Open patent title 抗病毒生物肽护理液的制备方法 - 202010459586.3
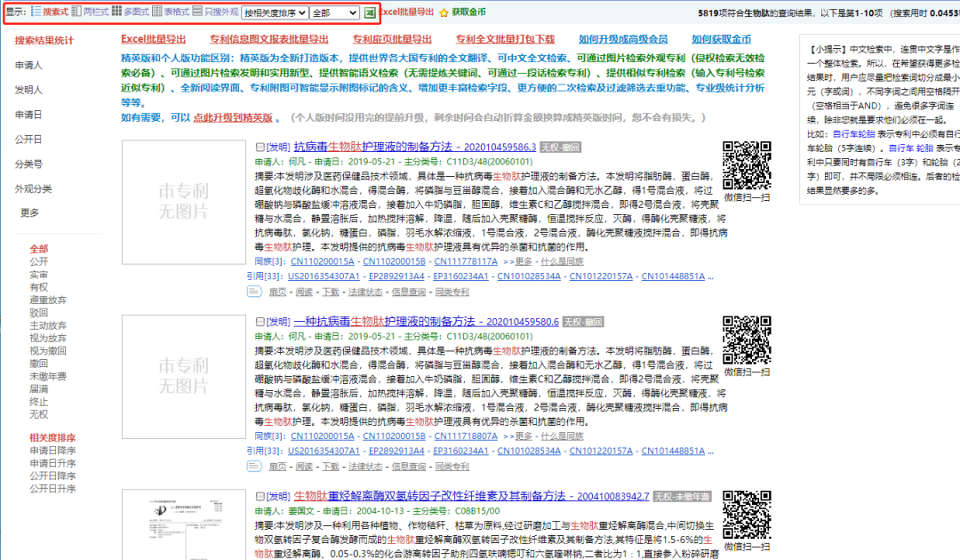Viewport: 960px width, 560px height. tap(414, 147)
